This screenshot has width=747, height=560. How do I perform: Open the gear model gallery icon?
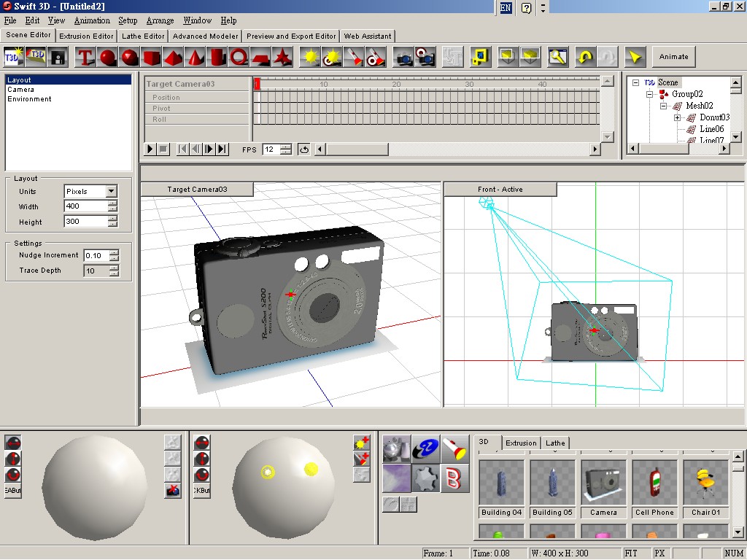(x=425, y=478)
